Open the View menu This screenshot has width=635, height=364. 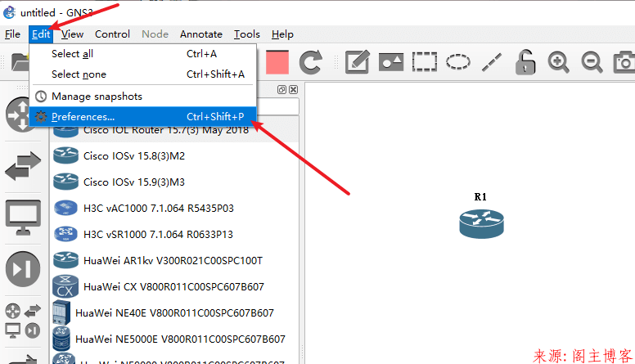[x=73, y=34]
